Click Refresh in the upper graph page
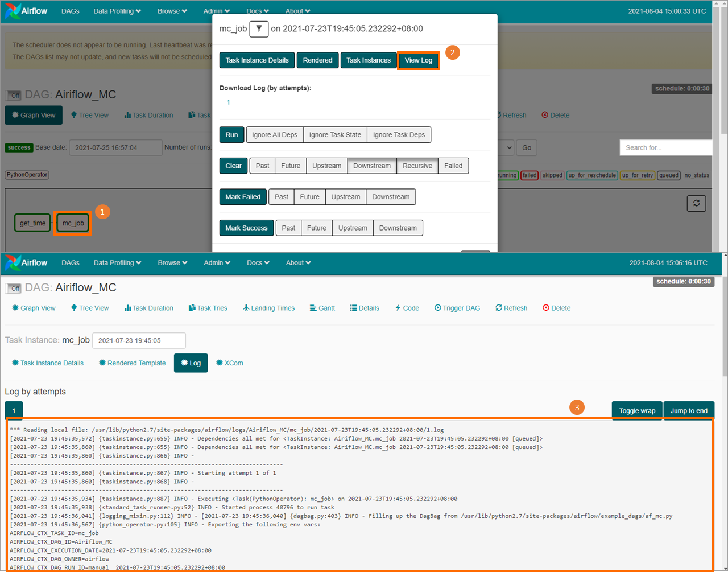Viewport: 728px width, 572px height. pyautogui.click(x=511, y=115)
